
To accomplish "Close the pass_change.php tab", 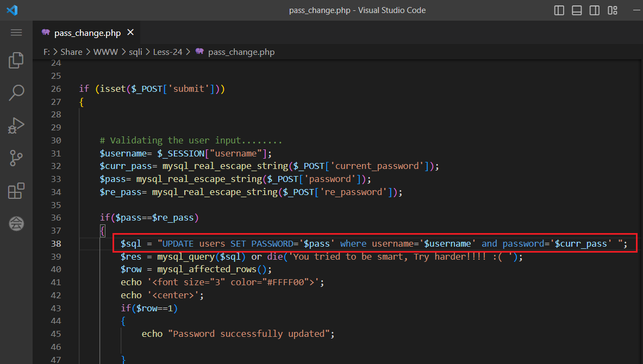I will 130,33.
